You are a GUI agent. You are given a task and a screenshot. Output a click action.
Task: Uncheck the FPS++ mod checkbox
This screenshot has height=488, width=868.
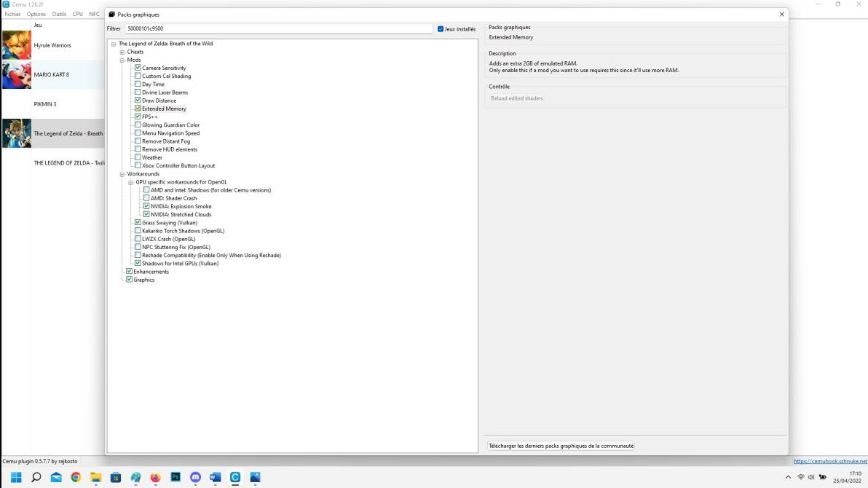coord(138,117)
